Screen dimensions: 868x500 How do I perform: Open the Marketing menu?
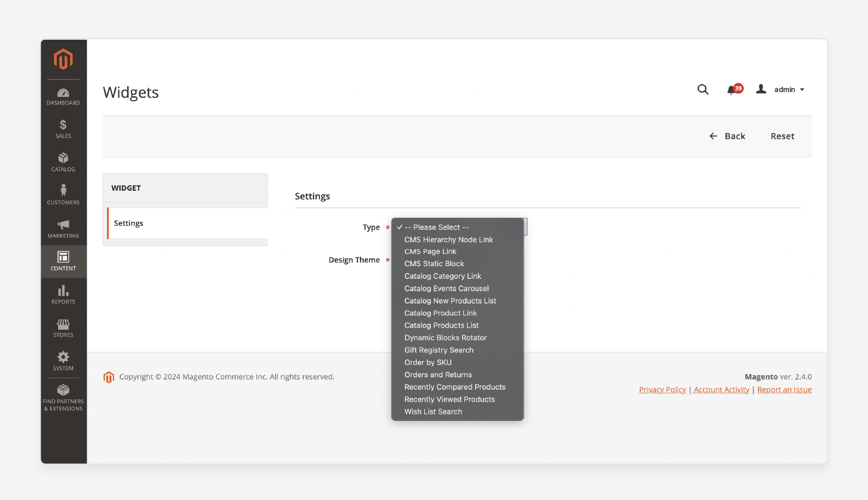pyautogui.click(x=63, y=228)
